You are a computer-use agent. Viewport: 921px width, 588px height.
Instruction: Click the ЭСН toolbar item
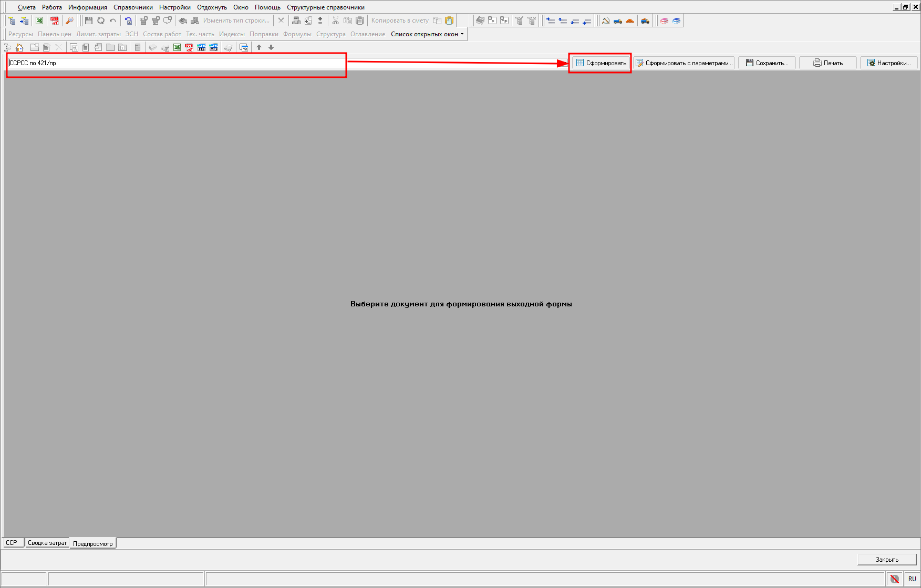click(132, 34)
